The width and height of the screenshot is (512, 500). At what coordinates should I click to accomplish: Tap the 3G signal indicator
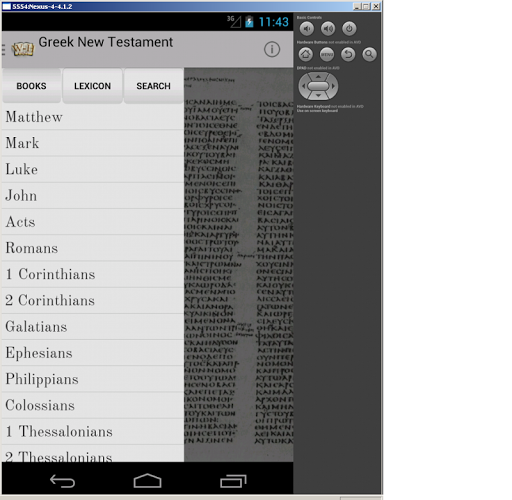coord(234,21)
